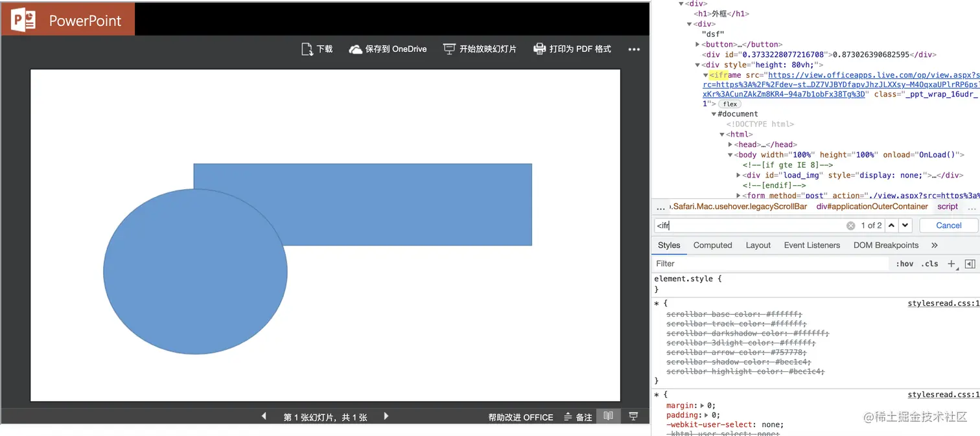Open the more options ellipsis in the toolbar
The width and height of the screenshot is (980, 436).
[634, 49]
